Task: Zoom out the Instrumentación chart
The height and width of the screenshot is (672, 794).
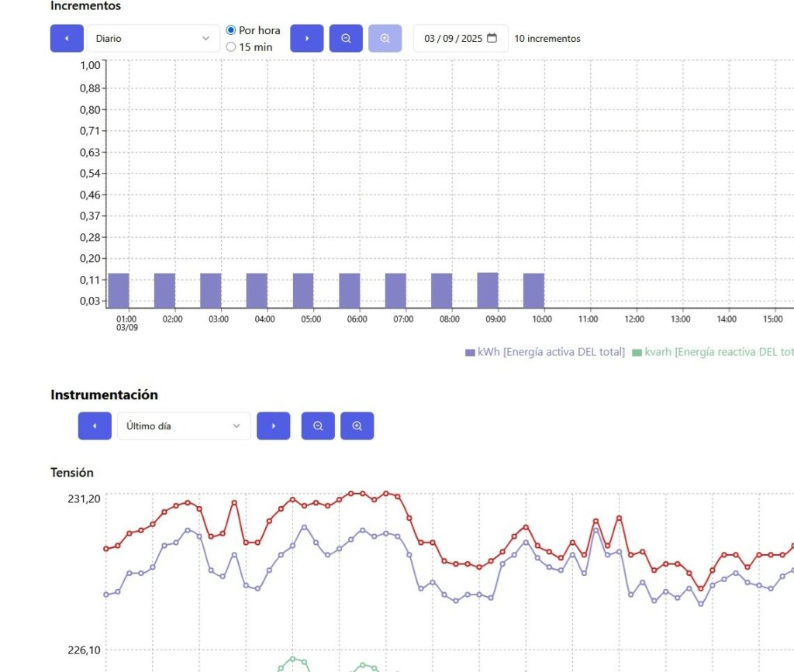Action: click(318, 426)
